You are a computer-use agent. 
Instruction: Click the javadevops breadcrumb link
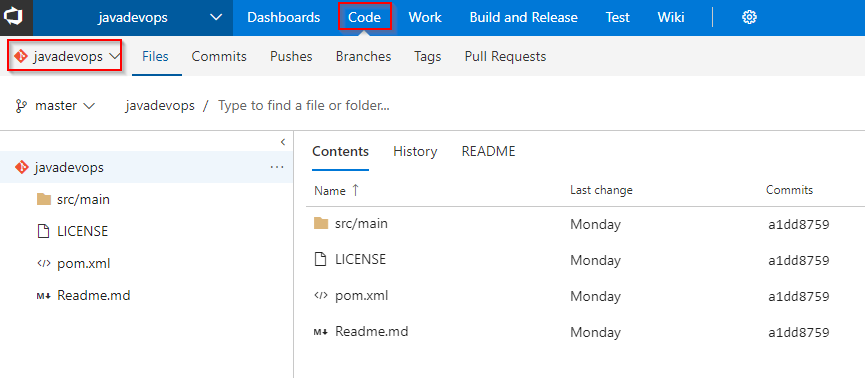pyautogui.click(x=160, y=105)
